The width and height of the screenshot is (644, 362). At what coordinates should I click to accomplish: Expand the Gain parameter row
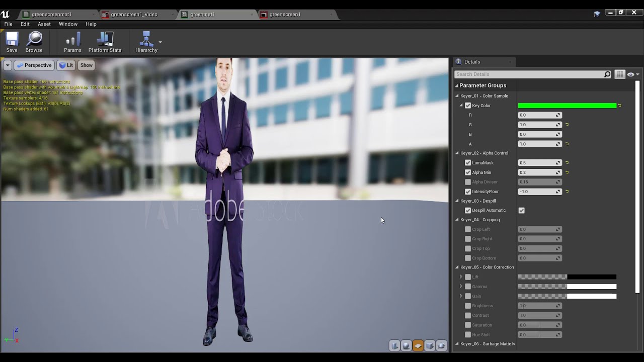pos(461,296)
